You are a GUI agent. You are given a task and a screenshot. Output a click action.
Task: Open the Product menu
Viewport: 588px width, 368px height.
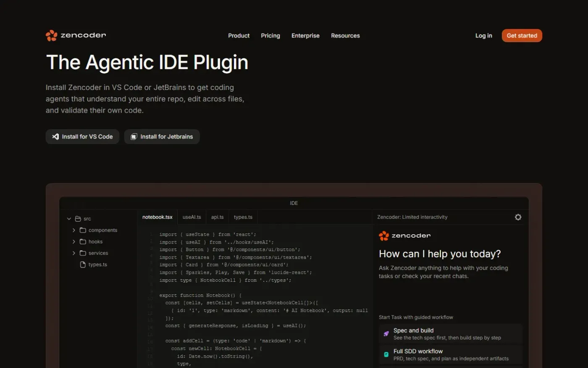coord(239,36)
